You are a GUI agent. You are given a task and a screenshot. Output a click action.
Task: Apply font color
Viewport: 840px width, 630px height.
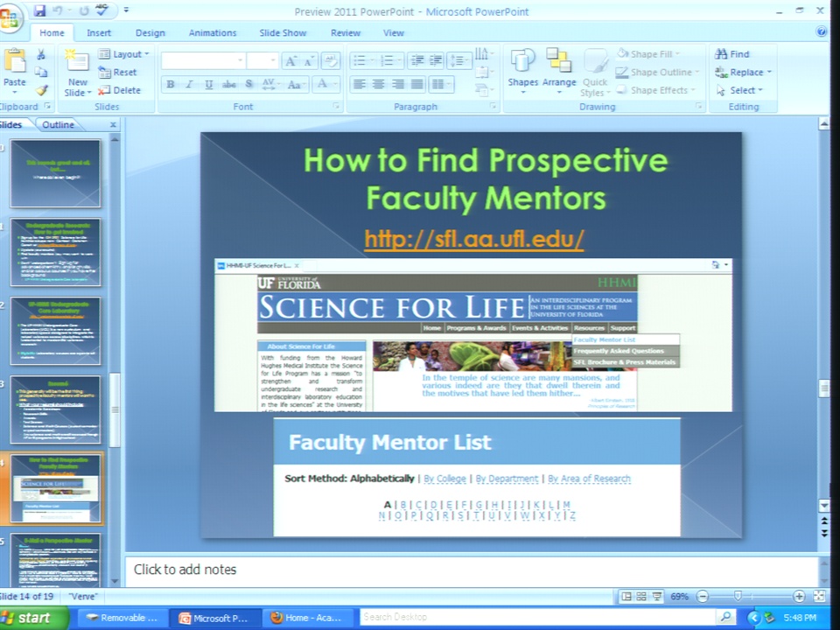click(323, 84)
